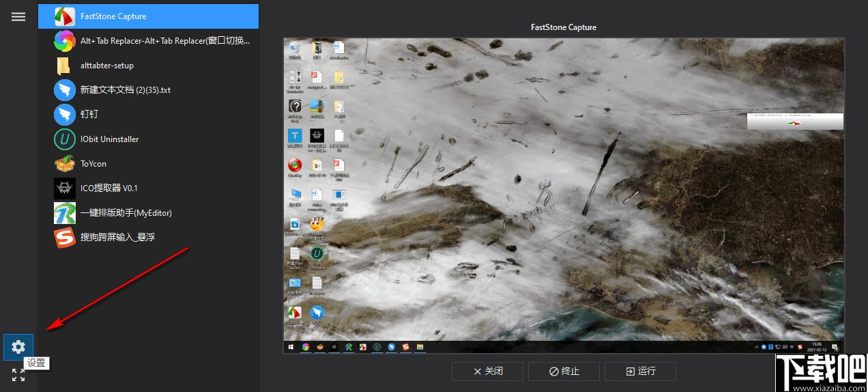
Task: Click the 运行 (run) button
Action: tap(640, 372)
